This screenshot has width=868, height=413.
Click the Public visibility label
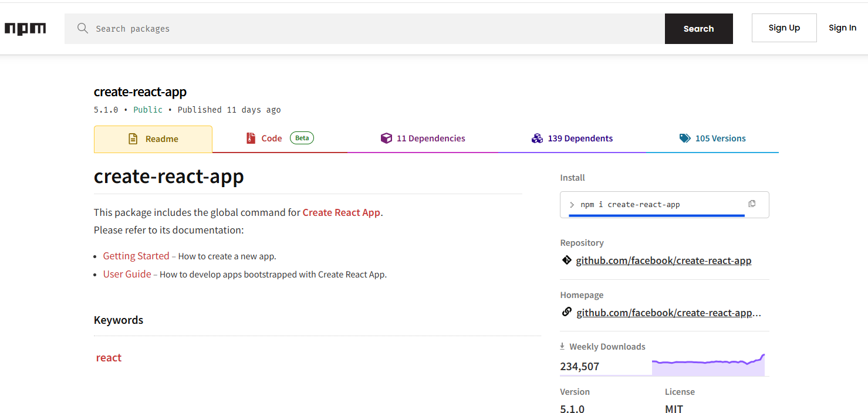[148, 110]
